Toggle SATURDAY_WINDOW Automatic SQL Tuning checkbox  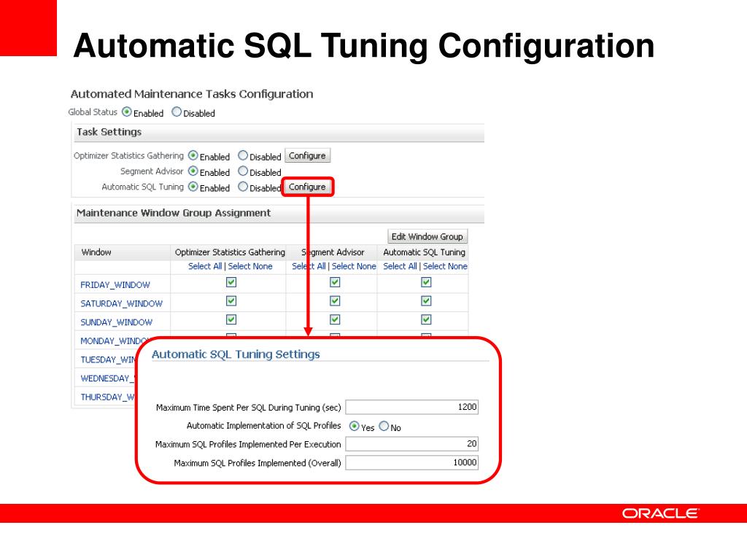coord(426,301)
